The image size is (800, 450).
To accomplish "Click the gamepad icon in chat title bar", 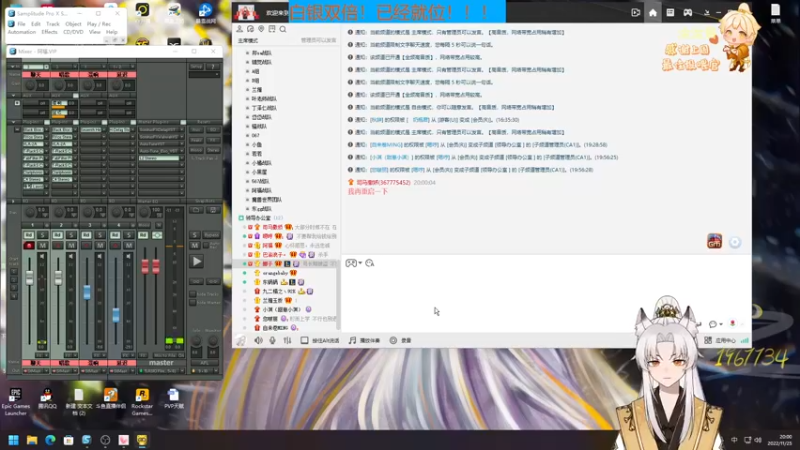I will click(x=688, y=13).
